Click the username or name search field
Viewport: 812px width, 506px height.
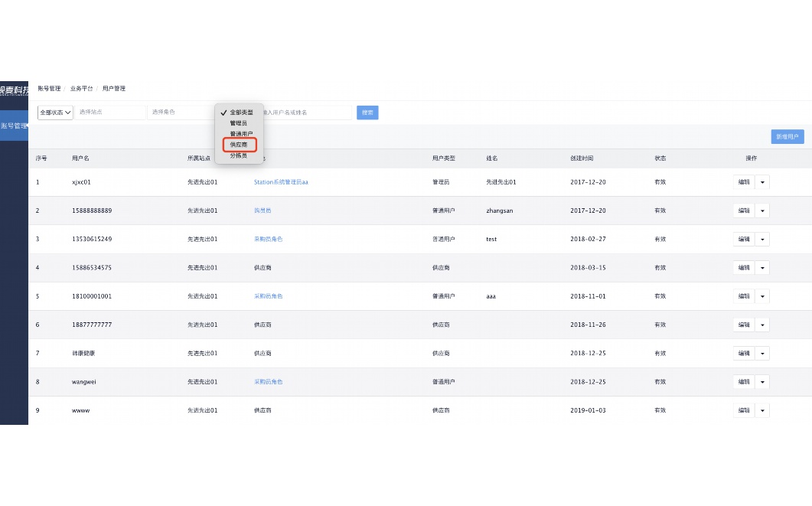[306, 113]
